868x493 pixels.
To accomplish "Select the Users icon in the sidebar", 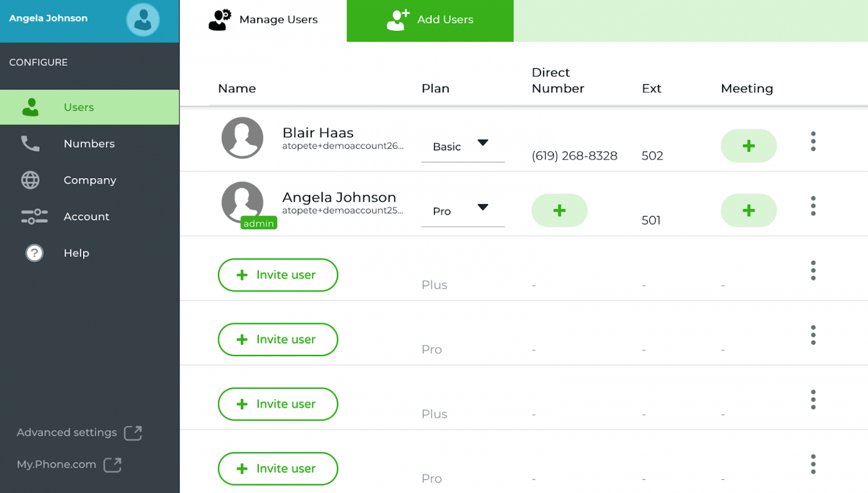I will point(31,107).
